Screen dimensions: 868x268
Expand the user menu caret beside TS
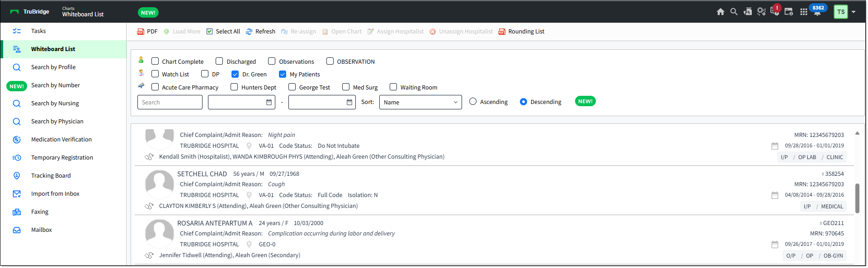point(854,12)
